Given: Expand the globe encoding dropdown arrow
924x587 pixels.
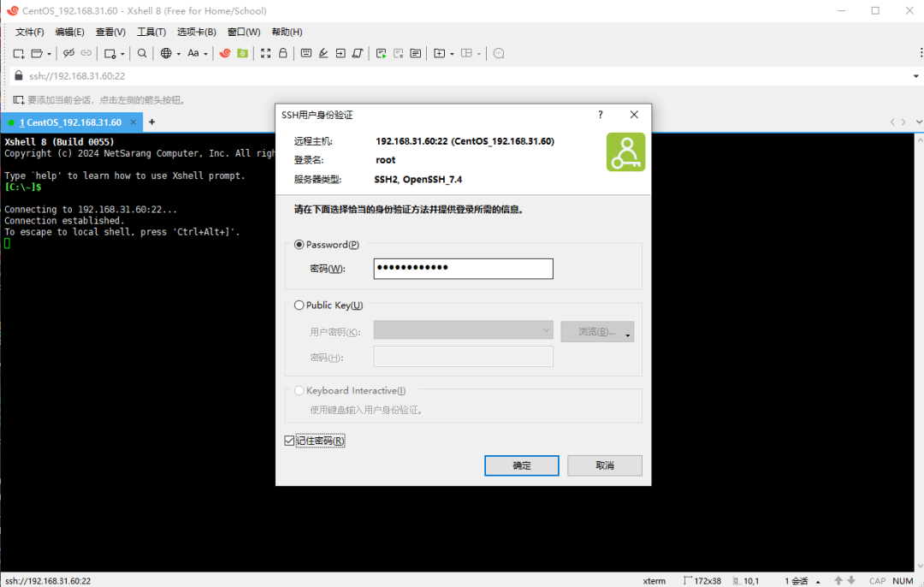Looking at the screenshot, I should tap(179, 54).
